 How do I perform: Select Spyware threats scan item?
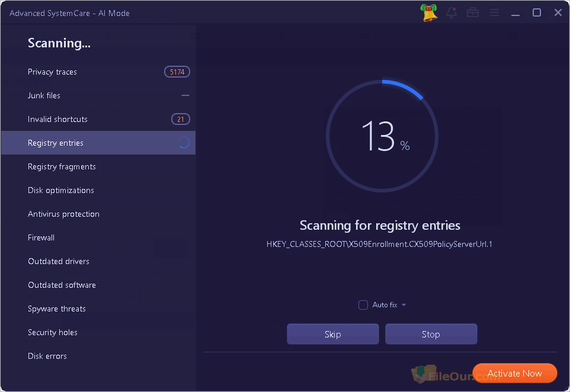pyautogui.click(x=98, y=309)
